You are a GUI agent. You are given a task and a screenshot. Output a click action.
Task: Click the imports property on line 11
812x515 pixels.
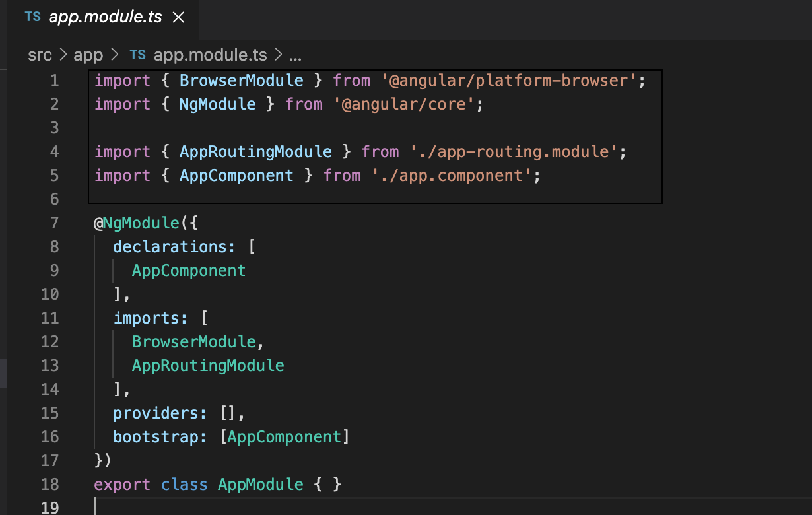point(147,318)
